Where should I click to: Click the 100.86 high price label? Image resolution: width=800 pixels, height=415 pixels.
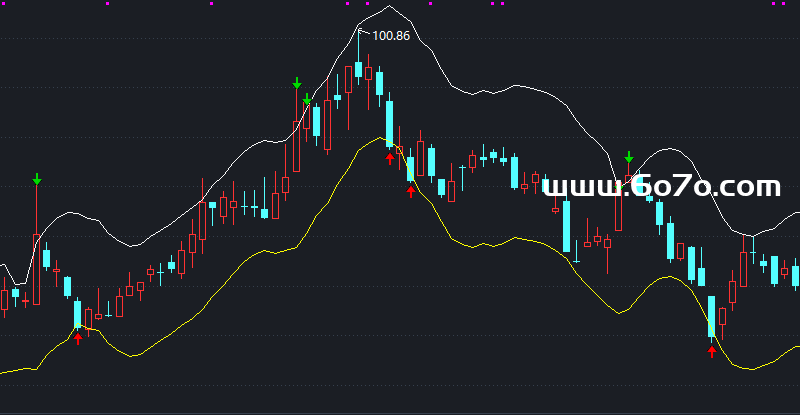point(391,36)
